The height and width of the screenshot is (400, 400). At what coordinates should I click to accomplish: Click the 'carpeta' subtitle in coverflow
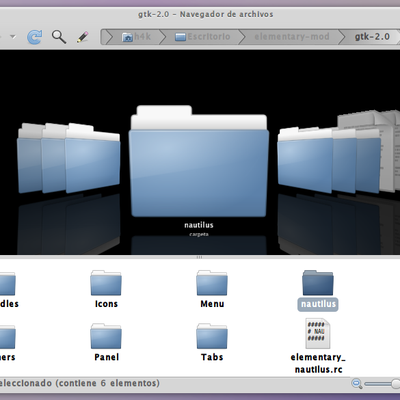click(x=199, y=234)
